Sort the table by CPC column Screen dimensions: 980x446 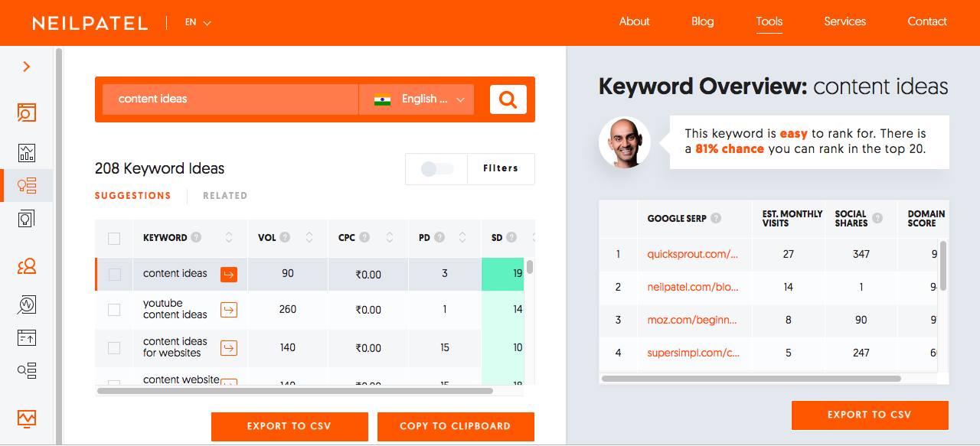coord(389,238)
